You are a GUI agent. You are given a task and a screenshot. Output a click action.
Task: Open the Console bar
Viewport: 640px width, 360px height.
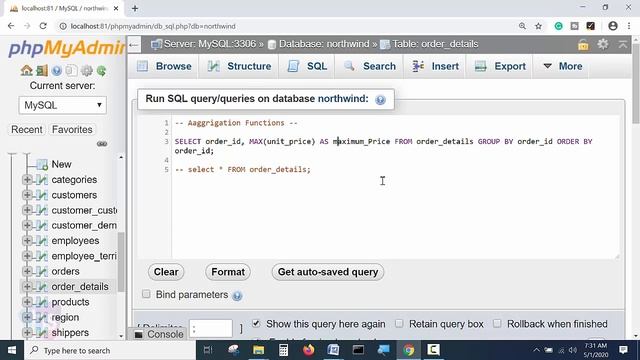(x=158, y=334)
